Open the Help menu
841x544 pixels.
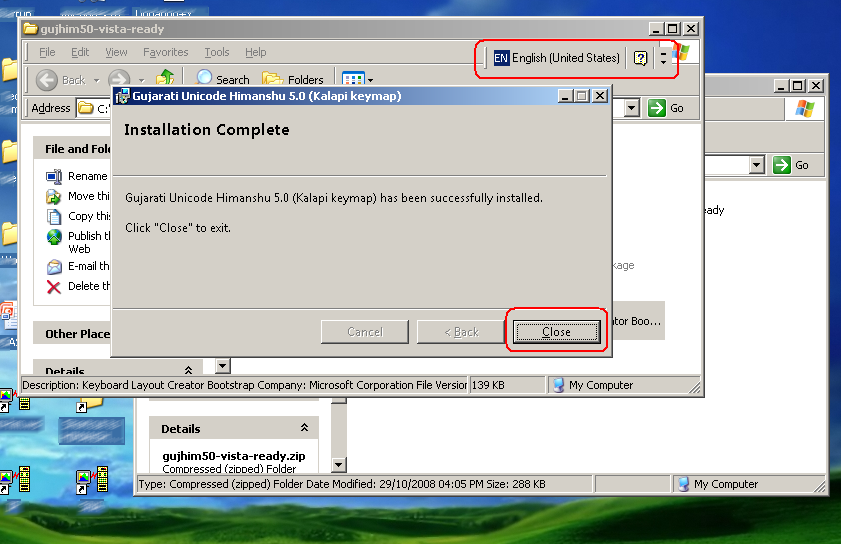[255, 52]
